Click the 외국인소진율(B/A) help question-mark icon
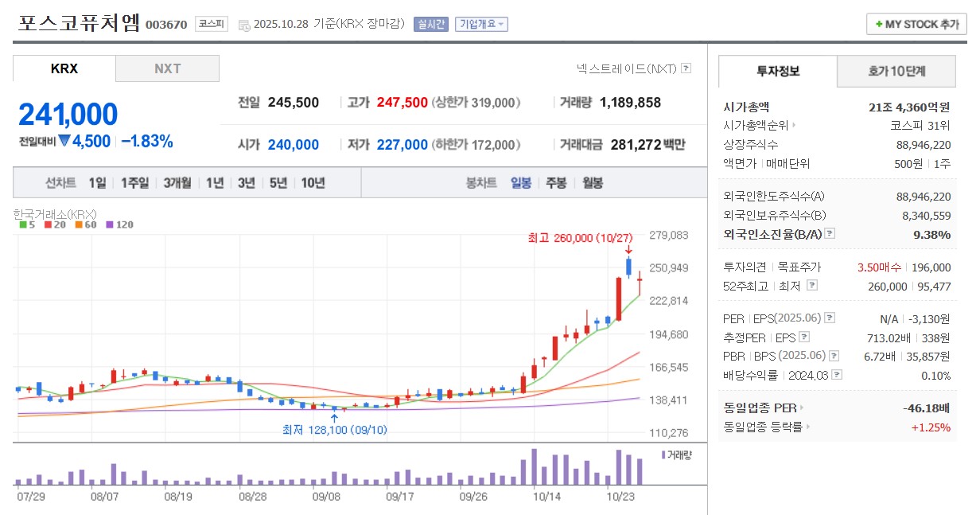 (x=829, y=233)
